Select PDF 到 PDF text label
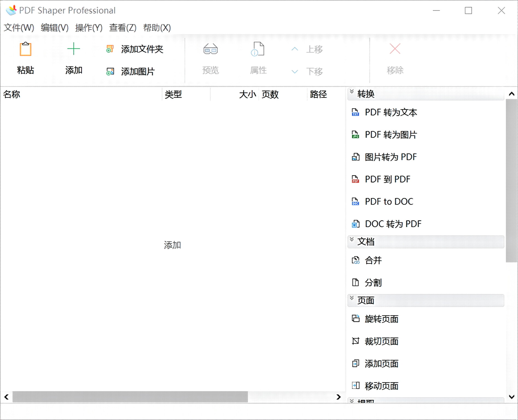Viewport: 518px width, 420px height. (388, 179)
